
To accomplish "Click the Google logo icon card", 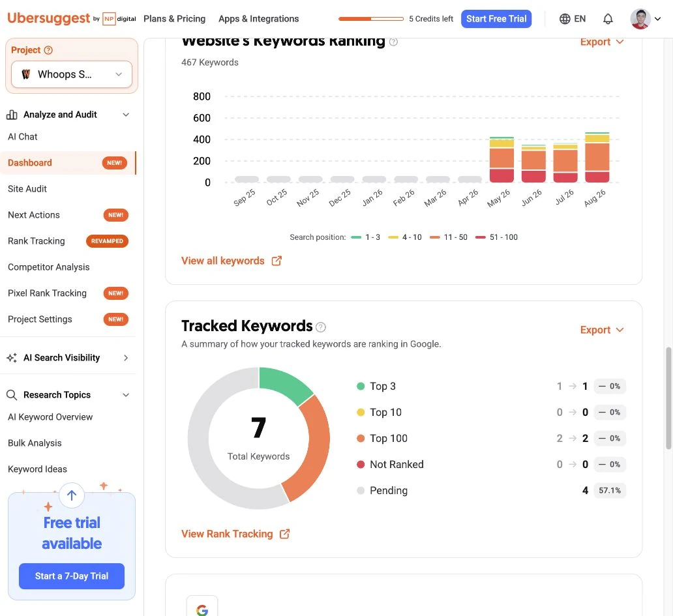I will [x=202, y=606].
